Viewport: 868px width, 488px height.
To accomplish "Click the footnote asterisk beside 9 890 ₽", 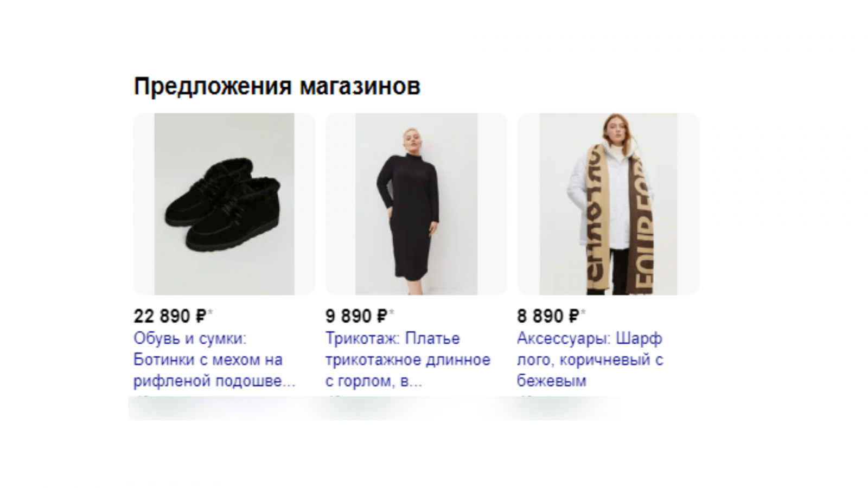I will (391, 312).
